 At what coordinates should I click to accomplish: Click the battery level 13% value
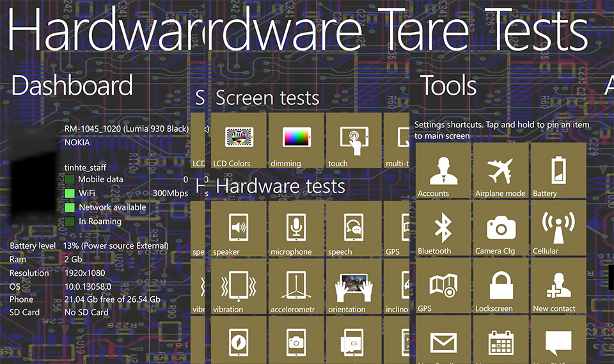116,246
